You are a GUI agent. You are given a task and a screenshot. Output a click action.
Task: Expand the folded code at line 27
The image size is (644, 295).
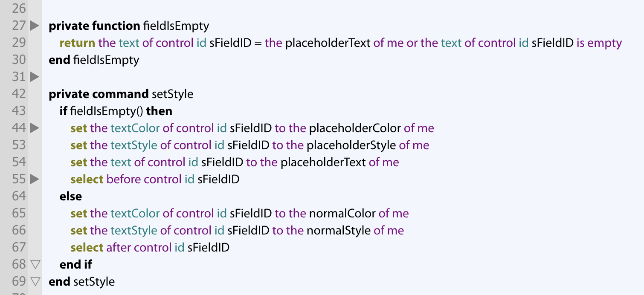point(35,26)
